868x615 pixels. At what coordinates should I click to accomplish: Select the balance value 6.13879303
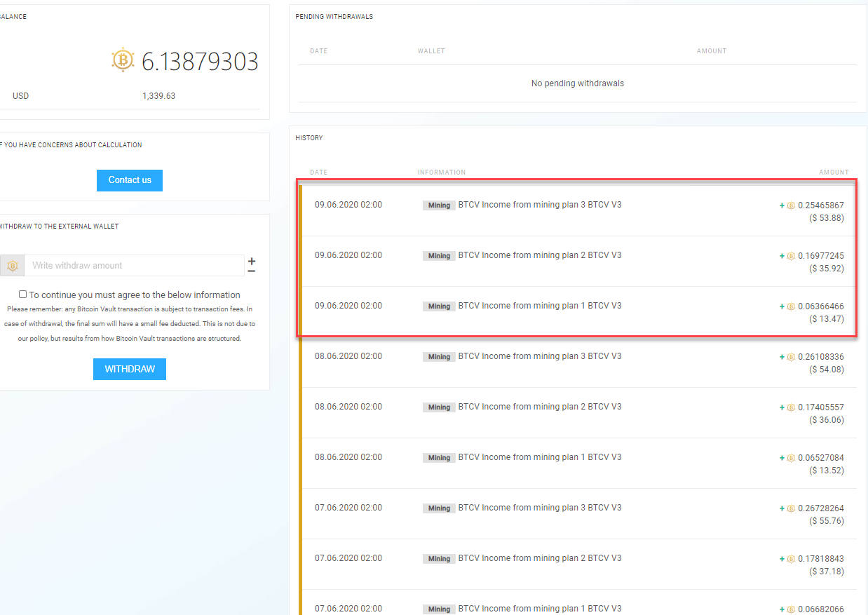coord(200,62)
